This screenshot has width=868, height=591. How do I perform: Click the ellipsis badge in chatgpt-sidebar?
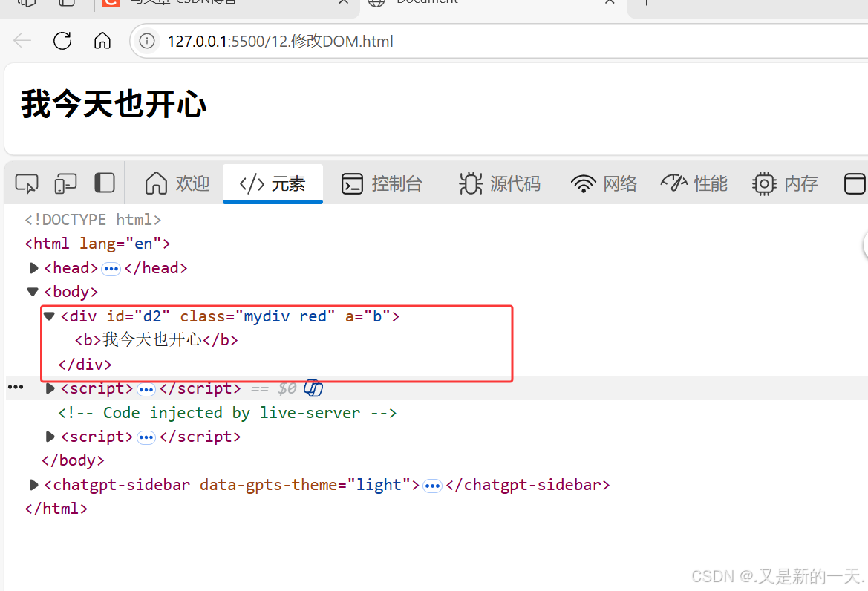pos(432,486)
